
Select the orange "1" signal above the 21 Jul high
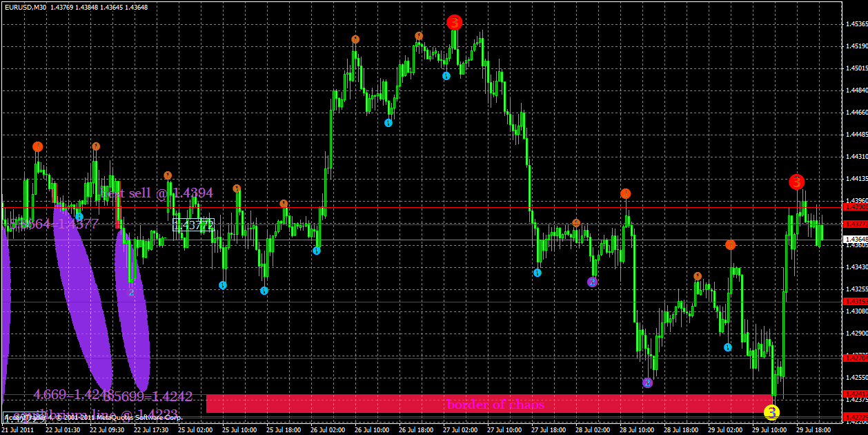pos(38,146)
